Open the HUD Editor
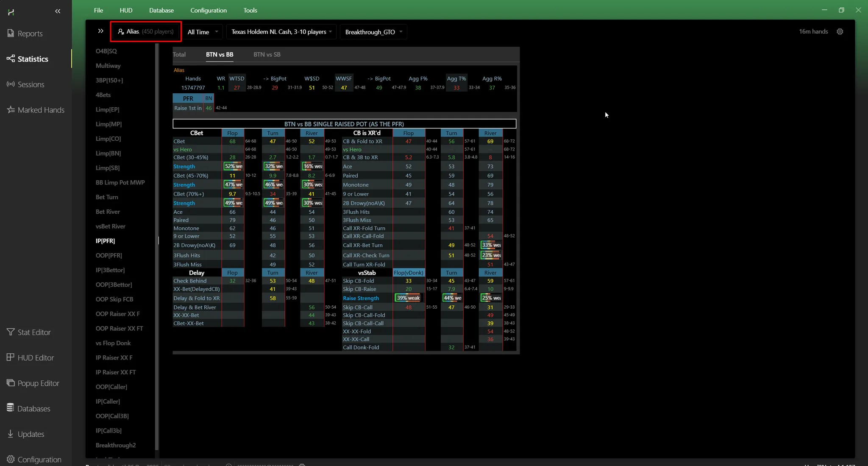The width and height of the screenshot is (868, 466). tap(36, 358)
